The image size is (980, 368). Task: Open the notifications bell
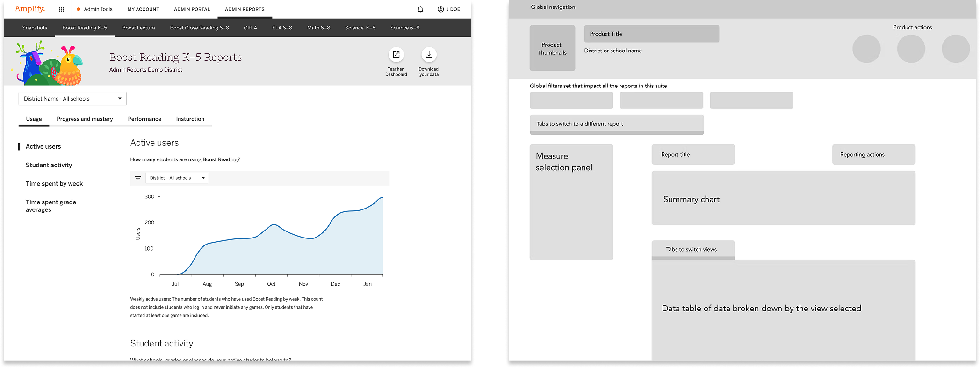(x=420, y=9)
